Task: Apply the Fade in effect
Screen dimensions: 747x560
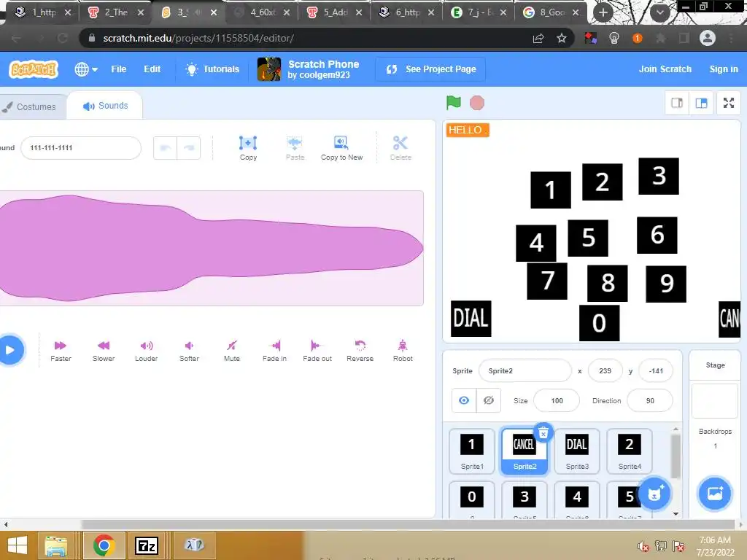Action: tap(275, 351)
